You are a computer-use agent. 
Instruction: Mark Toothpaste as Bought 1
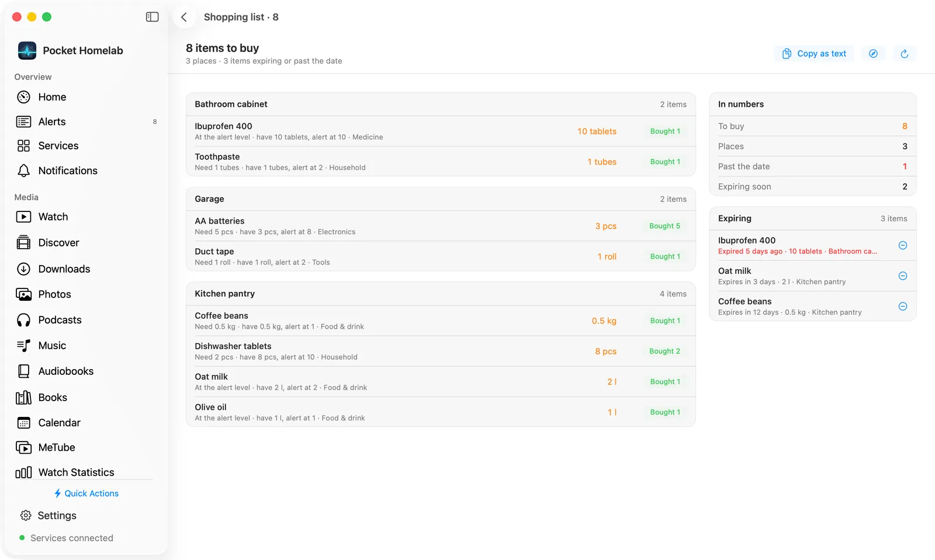665,162
